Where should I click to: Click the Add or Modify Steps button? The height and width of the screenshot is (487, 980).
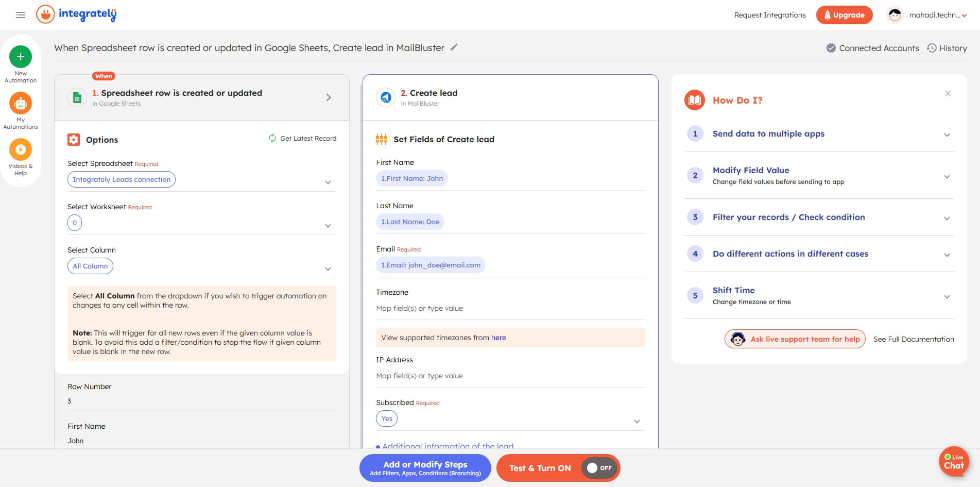tap(425, 468)
